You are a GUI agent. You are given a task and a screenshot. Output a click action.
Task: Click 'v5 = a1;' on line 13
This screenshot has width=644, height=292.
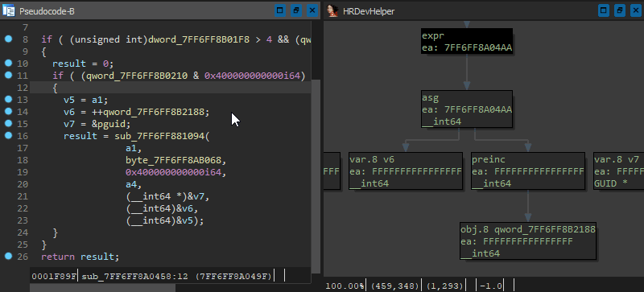tap(85, 101)
